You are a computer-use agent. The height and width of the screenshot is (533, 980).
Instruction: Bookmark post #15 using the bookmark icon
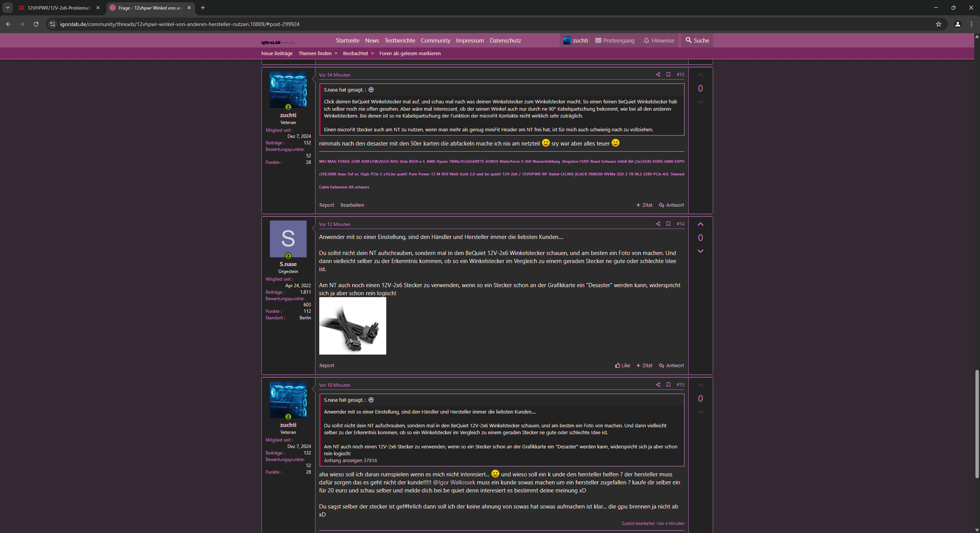pyautogui.click(x=668, y=385)
